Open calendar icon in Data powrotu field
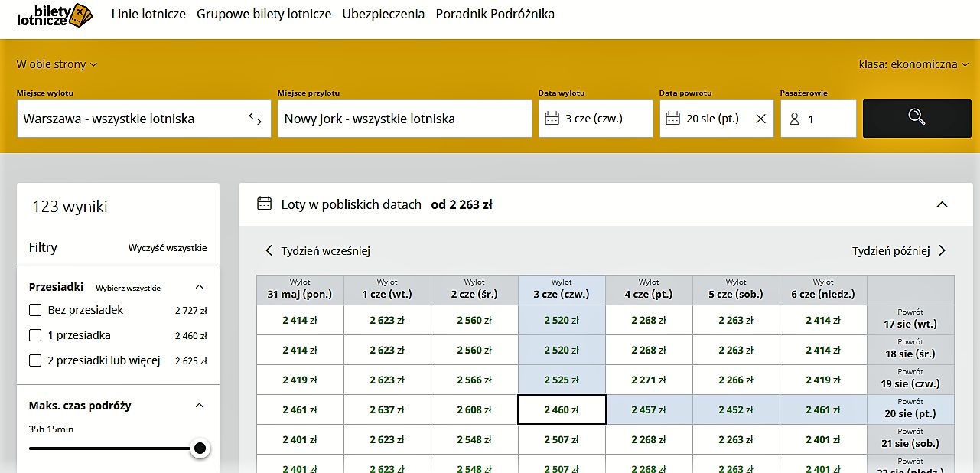The width and height of the screenshot is (980, 473). [672, 119]
